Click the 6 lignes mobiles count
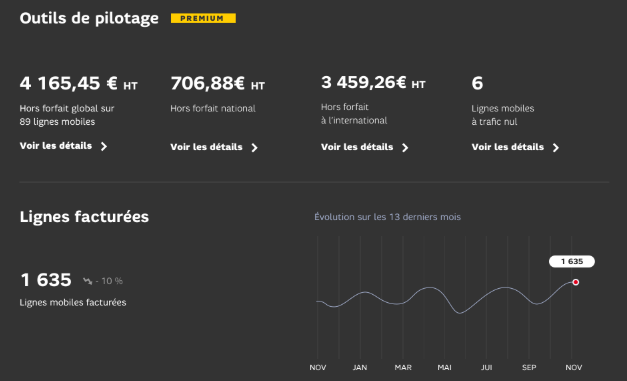627x381 pixels. click(x=477, y=84)
